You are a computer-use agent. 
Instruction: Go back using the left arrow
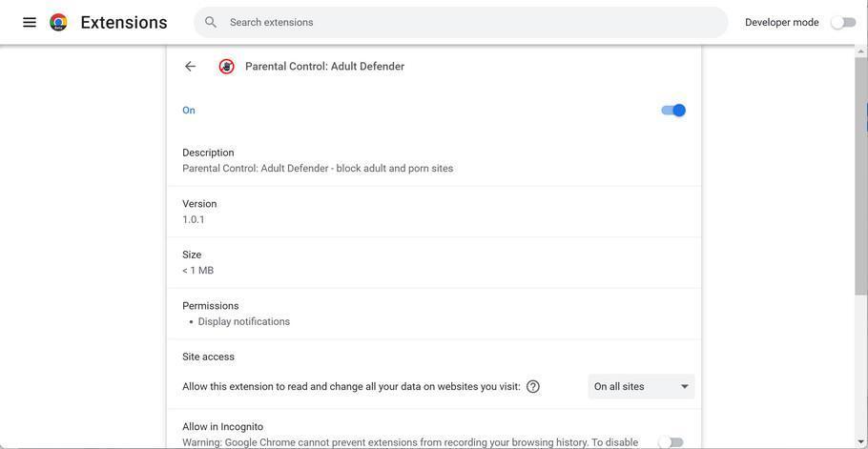(190, 67)
